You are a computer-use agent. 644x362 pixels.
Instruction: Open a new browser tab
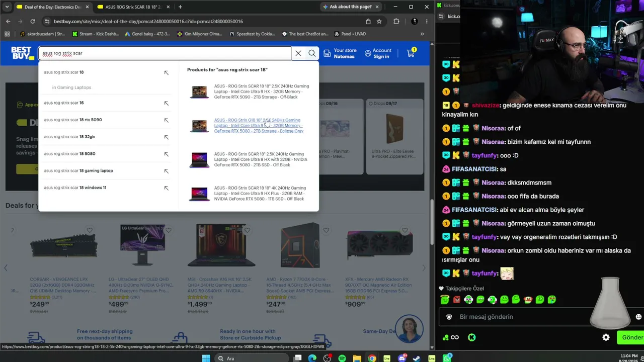coord(180,7)
